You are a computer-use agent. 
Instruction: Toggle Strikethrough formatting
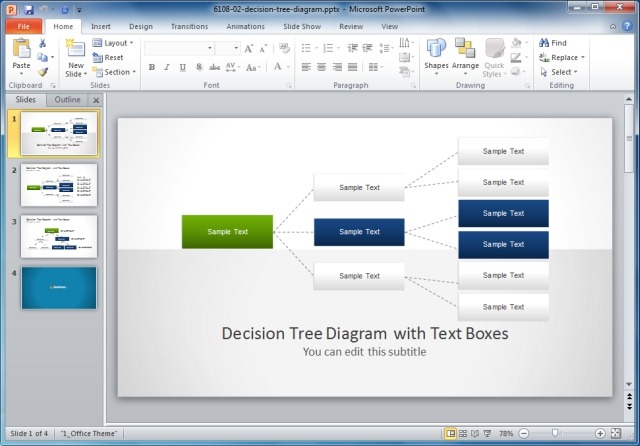coord(214,67)
